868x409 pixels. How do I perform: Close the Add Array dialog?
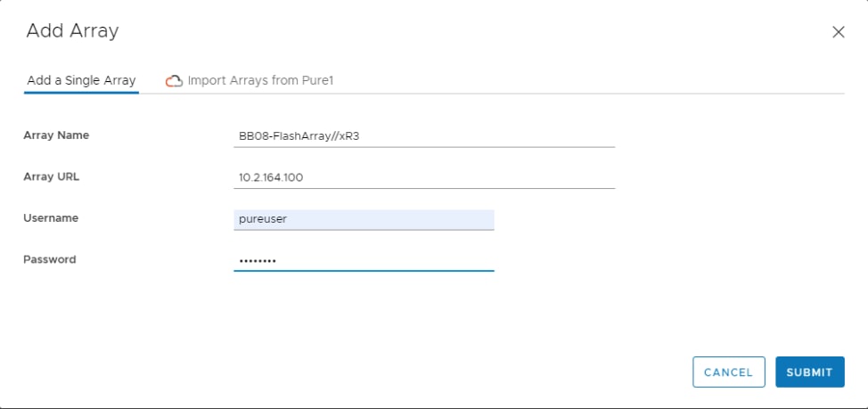pos(838,33)
